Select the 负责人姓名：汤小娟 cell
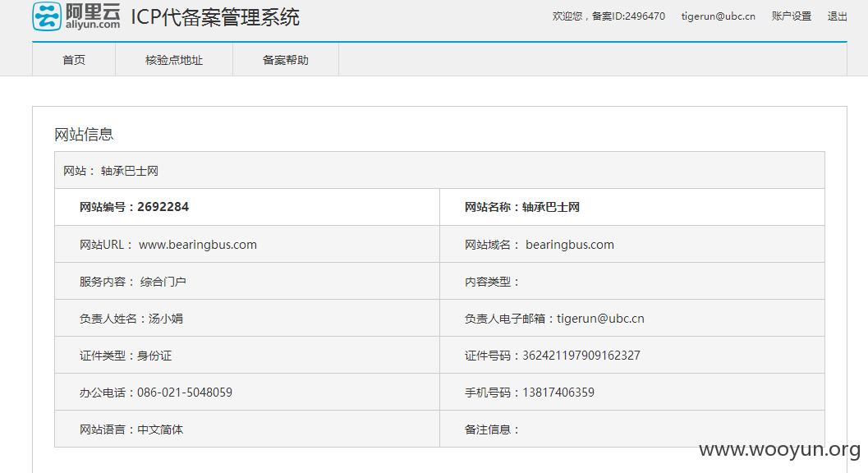 click(x=247, y=319)
